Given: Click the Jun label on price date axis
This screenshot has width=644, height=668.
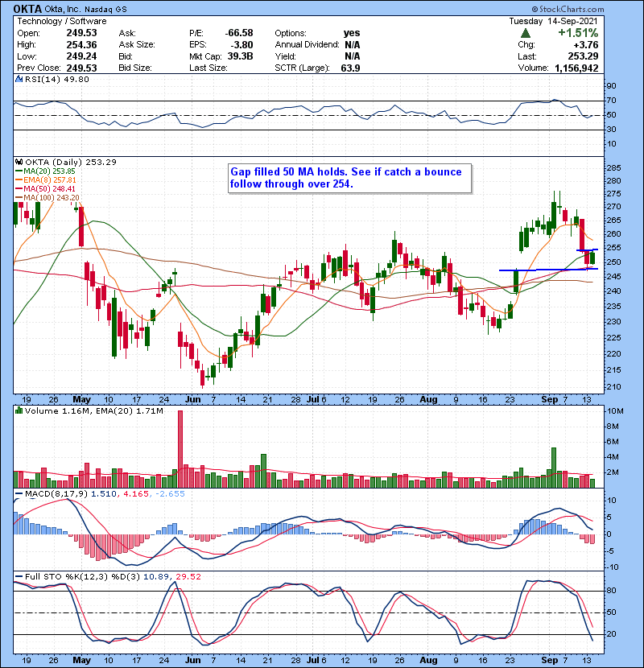Looking at the screenshot, I should click(192, 399).
